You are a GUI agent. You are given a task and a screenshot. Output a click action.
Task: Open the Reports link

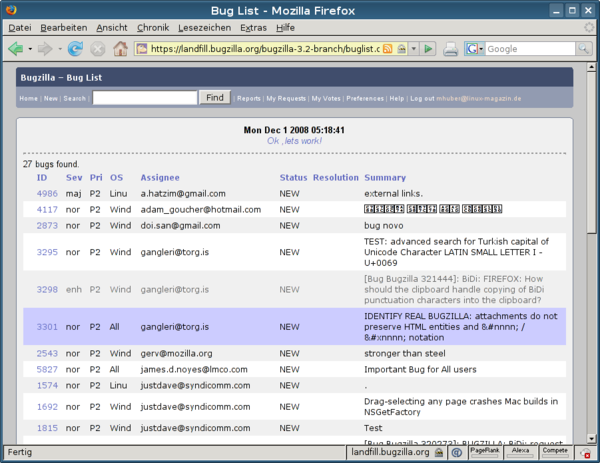(x=249, y=98)
